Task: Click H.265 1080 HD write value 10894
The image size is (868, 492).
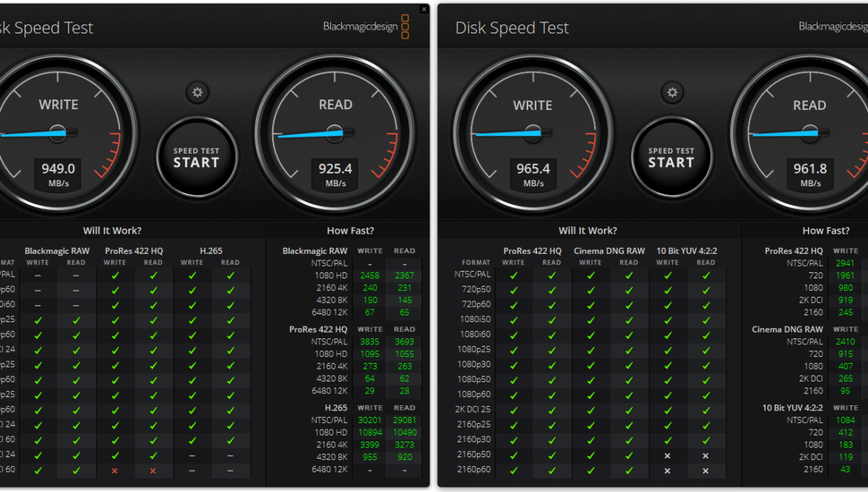Action: (369, 433)
